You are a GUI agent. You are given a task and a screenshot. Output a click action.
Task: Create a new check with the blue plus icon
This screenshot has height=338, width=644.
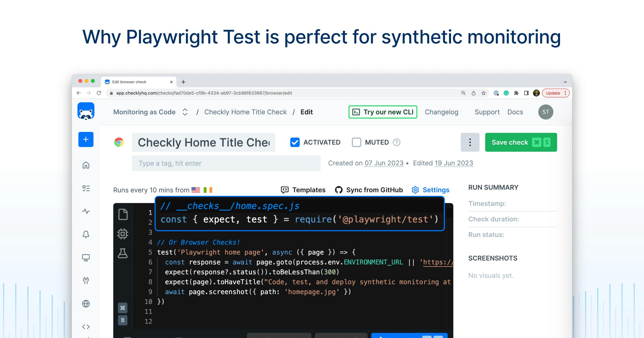[x=86, y=139]
